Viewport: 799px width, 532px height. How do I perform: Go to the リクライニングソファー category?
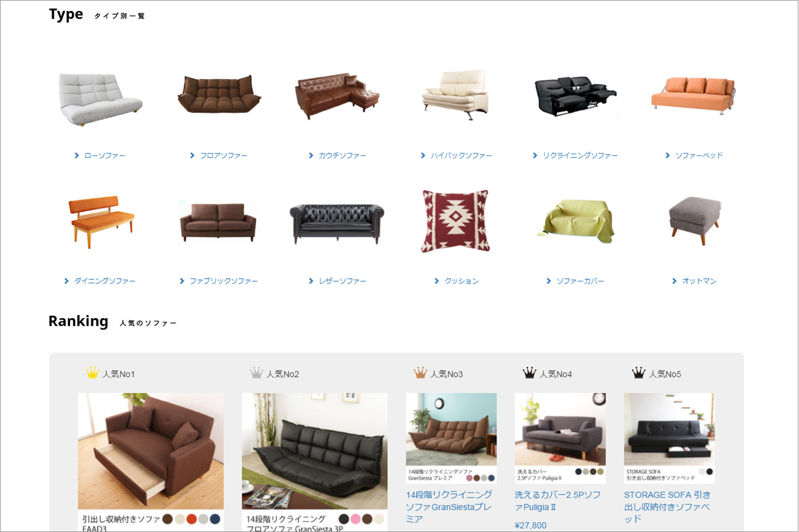point(580,155)
